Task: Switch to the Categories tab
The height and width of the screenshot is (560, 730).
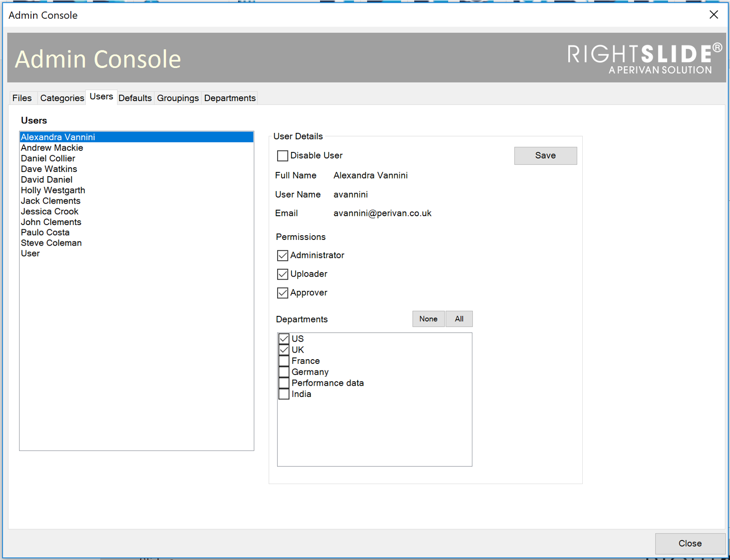Action: click(62, 98)
